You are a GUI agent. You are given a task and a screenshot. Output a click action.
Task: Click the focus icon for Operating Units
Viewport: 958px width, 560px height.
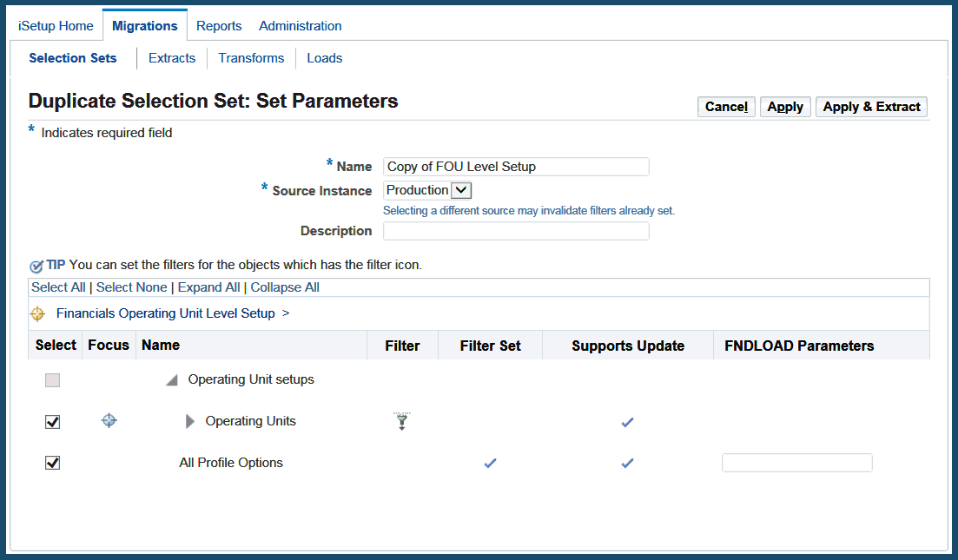pyautogui.click(x=109, y=421)
